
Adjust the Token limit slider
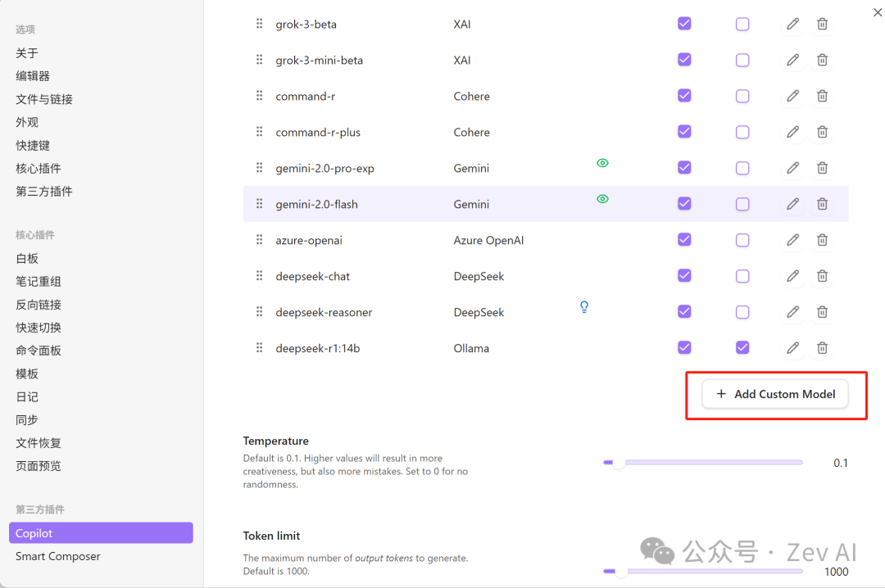(703, 572)
